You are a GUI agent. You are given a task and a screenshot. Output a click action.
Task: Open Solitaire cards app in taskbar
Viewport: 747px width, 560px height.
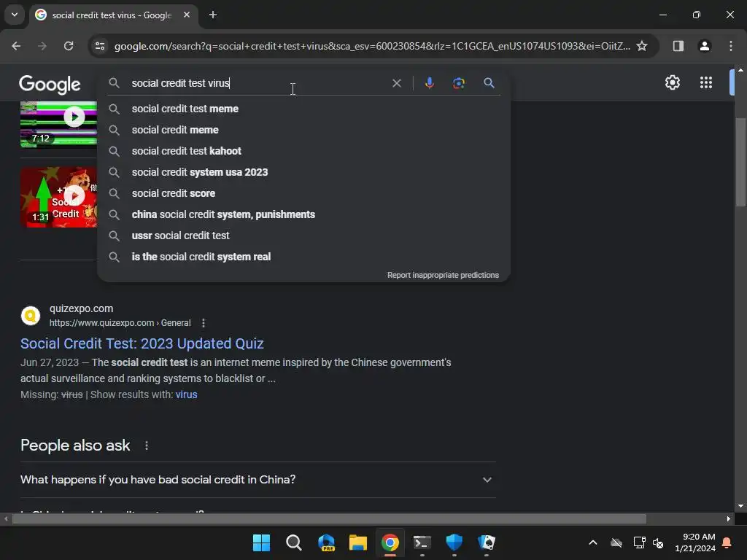tap(487, 542)
